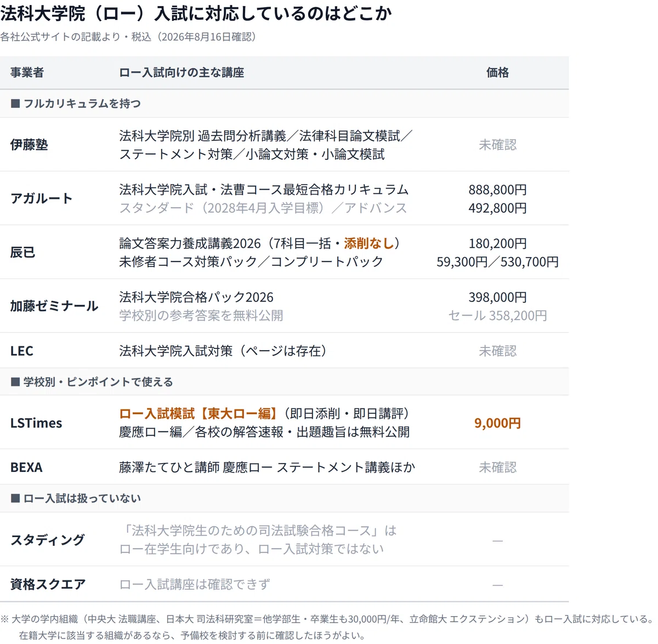The height and width of the screenshot is (644, 658).
Task: Click the footnote line 在籍大学に該当する組織
Action: point(192,635)
